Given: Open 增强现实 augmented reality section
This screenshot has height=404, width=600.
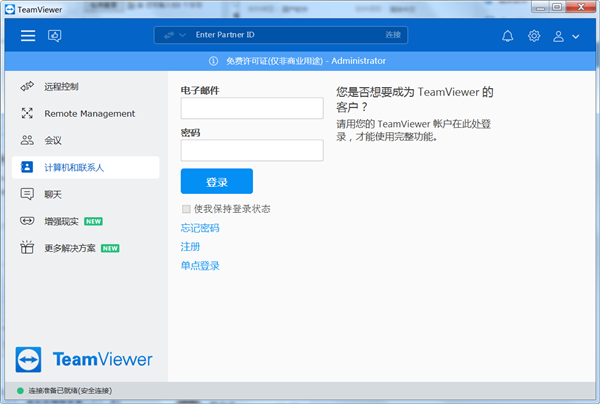Looking at the screenshot, I should [86, 221].
